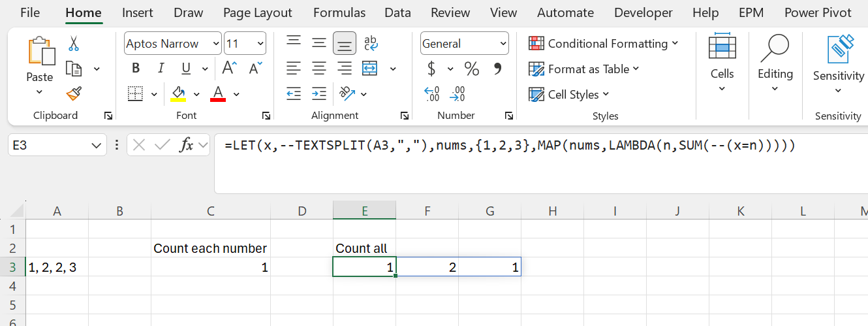
Task: Switch to the Formulas tab
Action: point(339,12)
